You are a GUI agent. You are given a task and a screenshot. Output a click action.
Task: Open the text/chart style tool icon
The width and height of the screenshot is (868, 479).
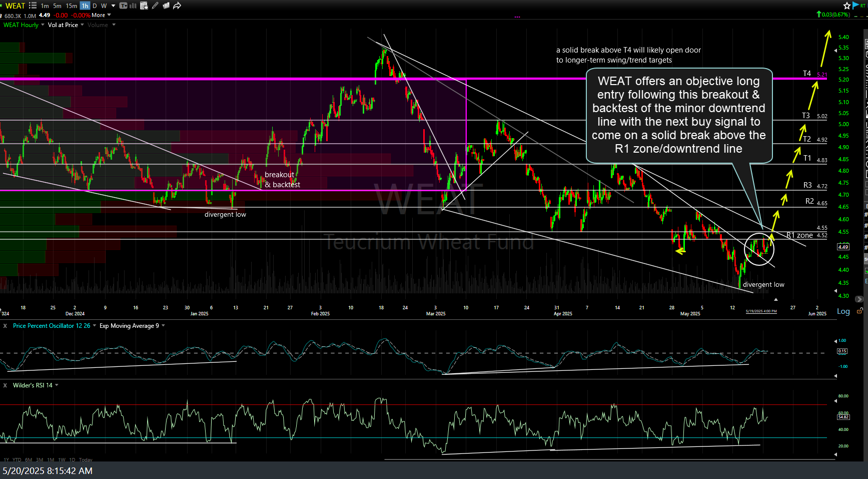124,6
